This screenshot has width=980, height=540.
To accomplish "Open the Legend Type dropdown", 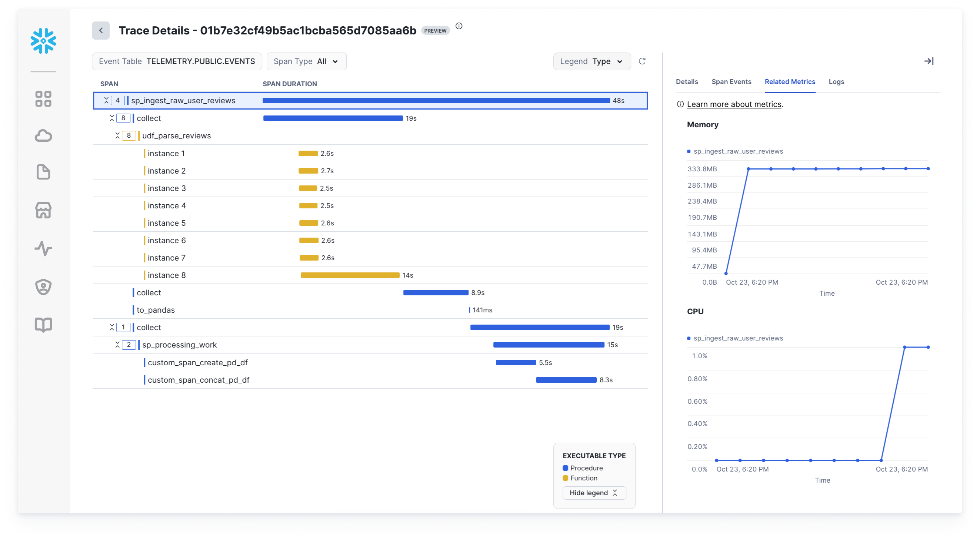I will (591, 61).
